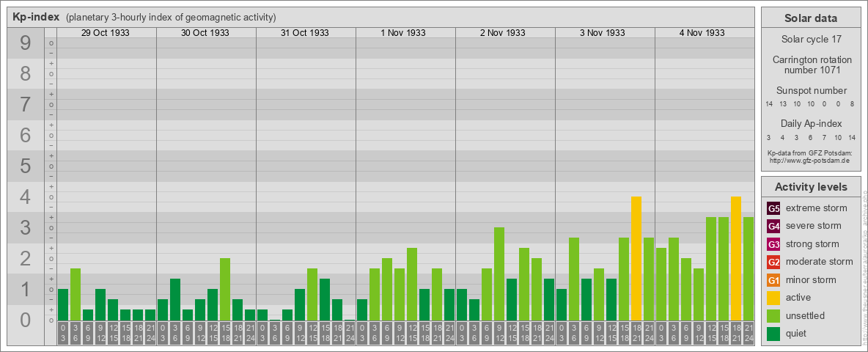Open the gfz-potsdam.de link
Image resolution: width=868 pixels, height=352 pixels.
[x=810, y=160]
